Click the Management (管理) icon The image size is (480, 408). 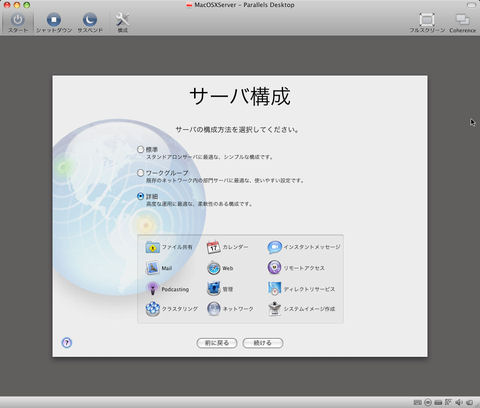pyautogui.click(x=214, y=289)
